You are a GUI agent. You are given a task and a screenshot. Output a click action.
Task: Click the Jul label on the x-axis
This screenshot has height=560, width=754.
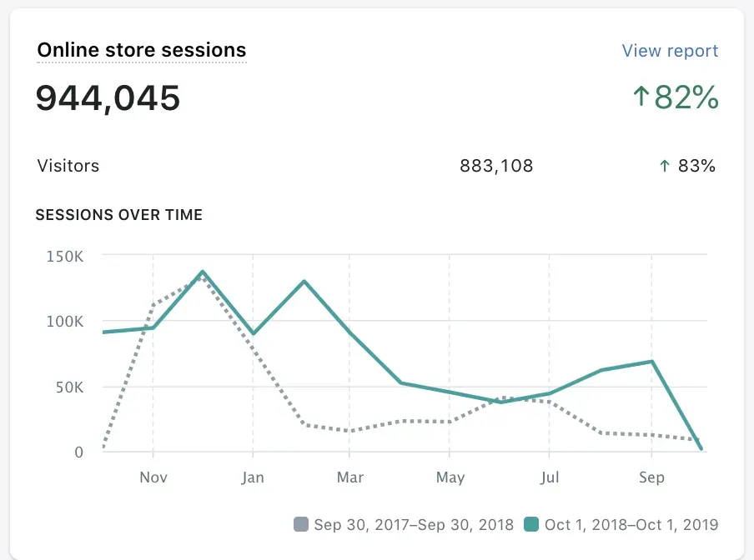(x=549, y=477)
